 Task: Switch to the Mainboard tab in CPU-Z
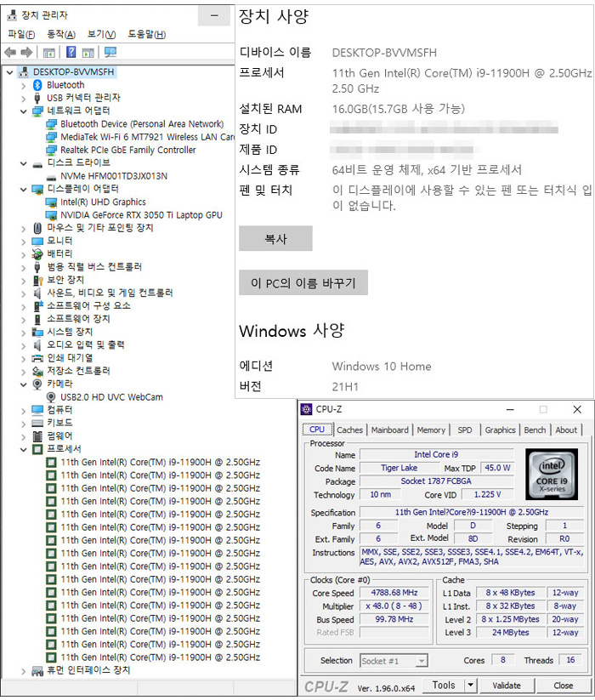[x=389, y=430]
